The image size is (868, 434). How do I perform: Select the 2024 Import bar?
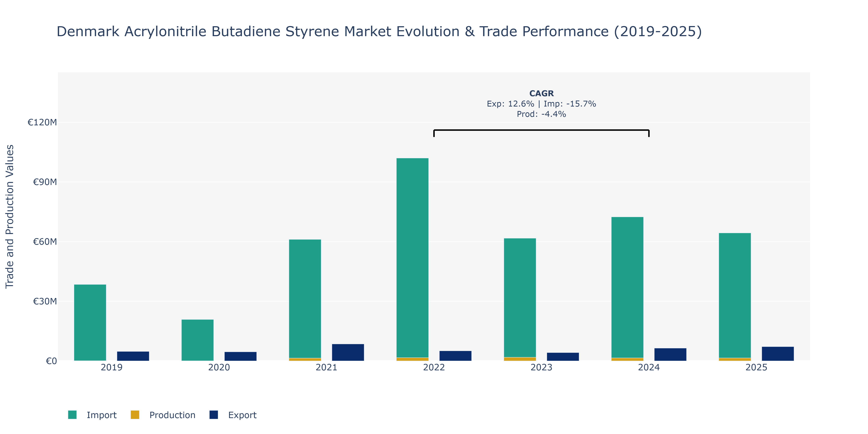point(627,287)
